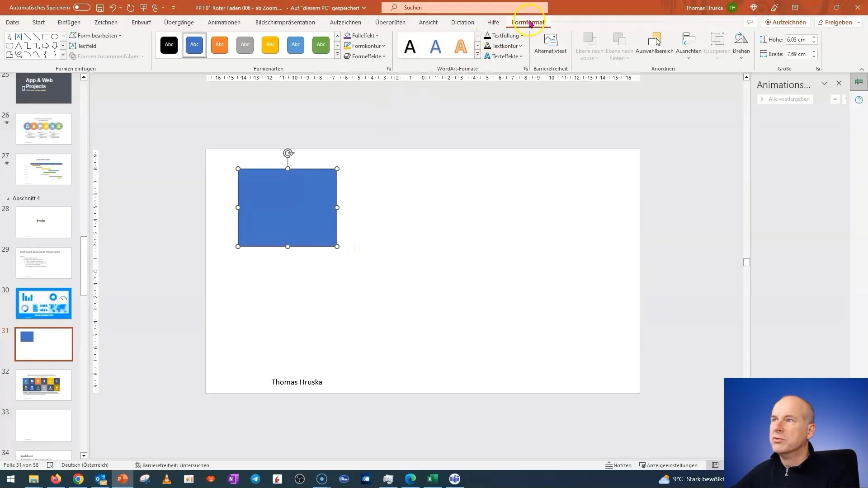Click the Aufzeichnen button
Viewport: 868px width, 488px height.
click(x=786, y=22)
